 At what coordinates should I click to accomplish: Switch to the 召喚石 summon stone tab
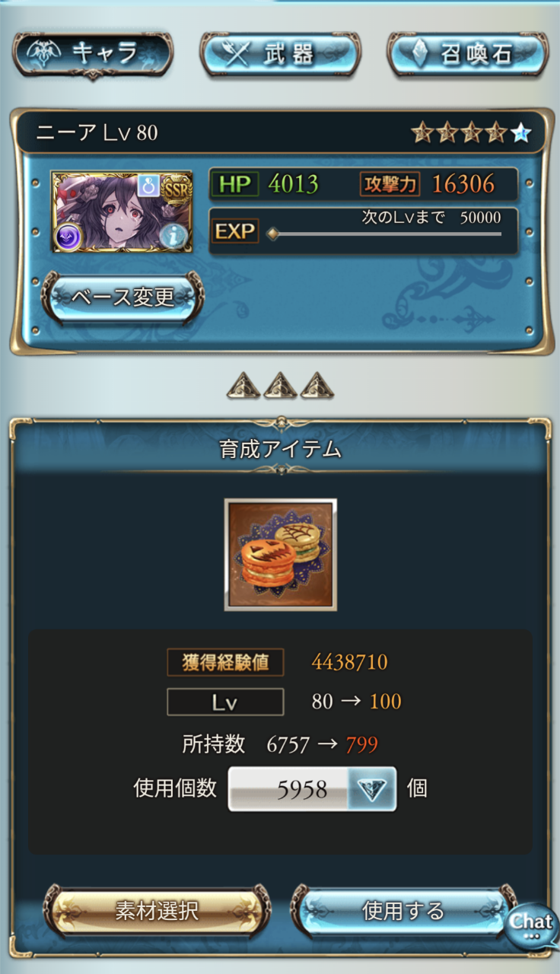point(467,53)
